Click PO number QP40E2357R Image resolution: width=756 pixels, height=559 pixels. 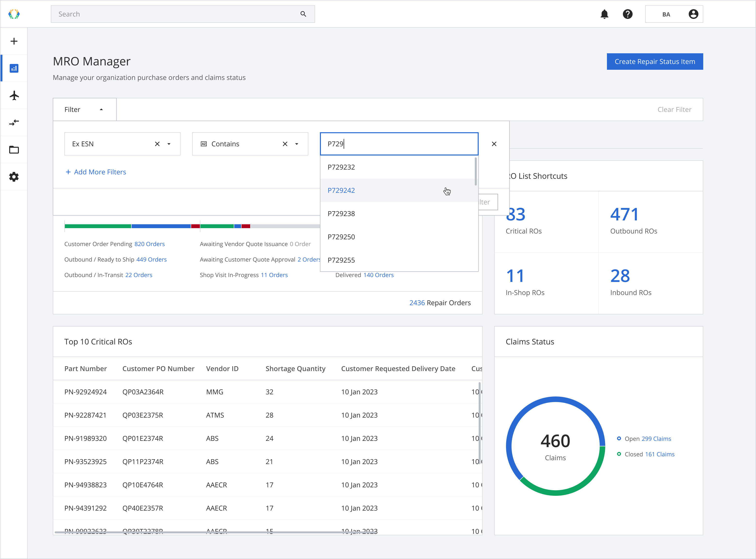[x=143, y=508]
